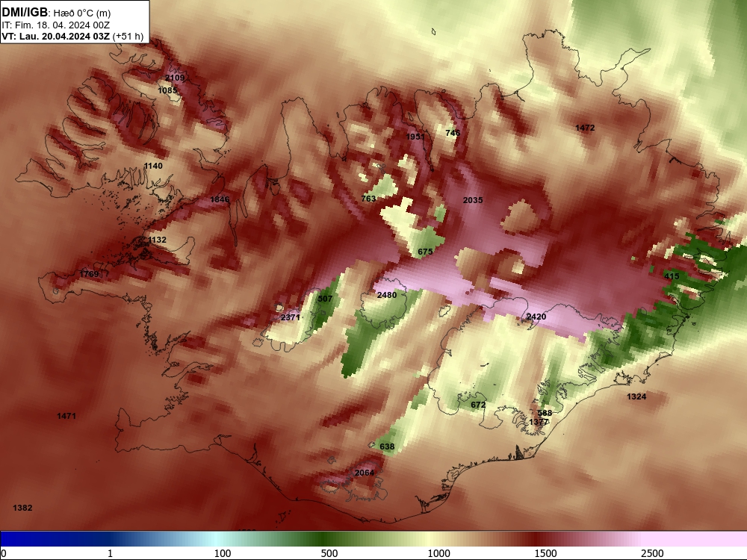This screenshot has height=560, width=747.
Task: Click the 1085 value on the map
Action: (167, 90)
